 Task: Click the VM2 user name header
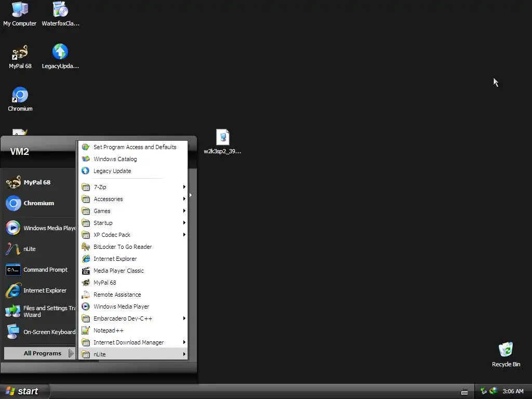point(19,152)
